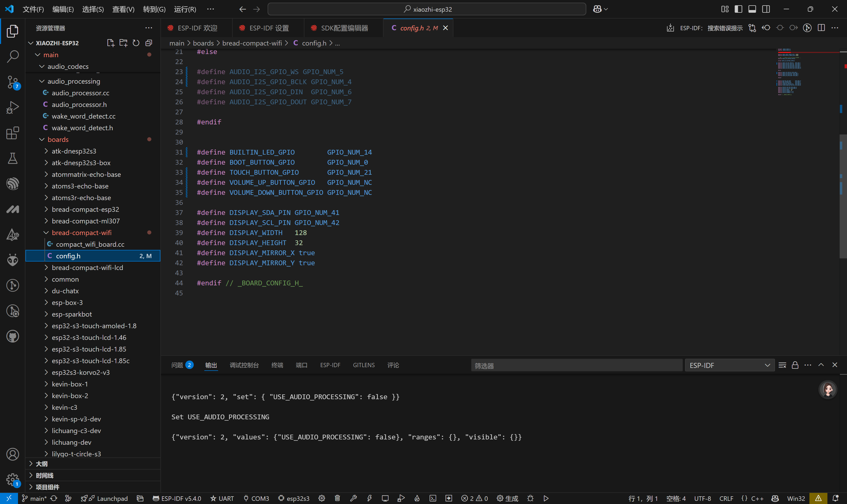Screen dimensions: 847x504
Task: Toggle primary sidebar visibility in title bar
Action: pos(738,9)
